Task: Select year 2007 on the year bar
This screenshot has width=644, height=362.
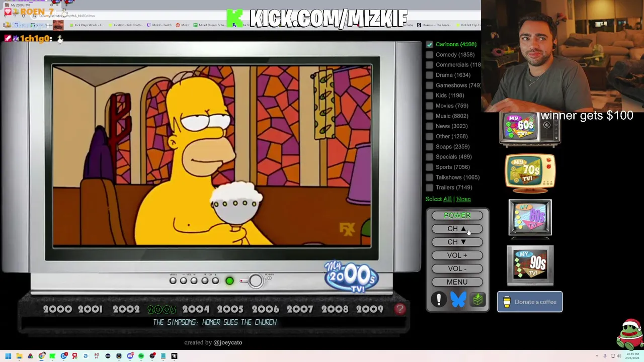Action: 300,310
